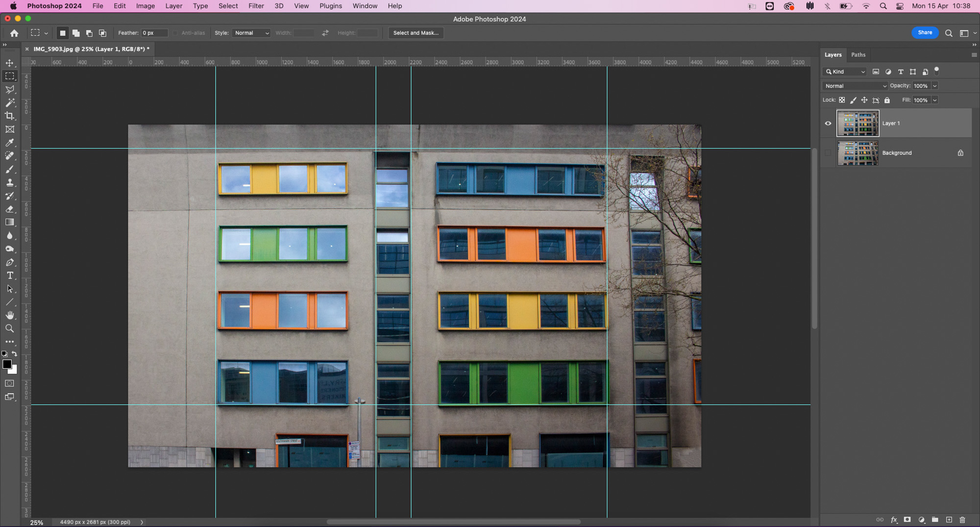The height and width of the screenshot is (527, 980).
Task: Show the Background layer visibility
Action: point(828,153)
